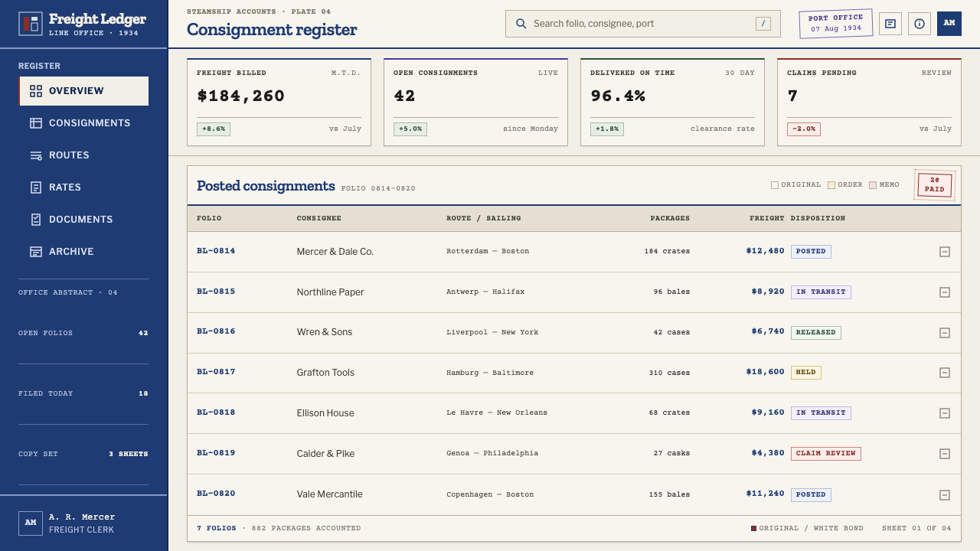Click the 2¢ Paid stamp

coord(935,185)
